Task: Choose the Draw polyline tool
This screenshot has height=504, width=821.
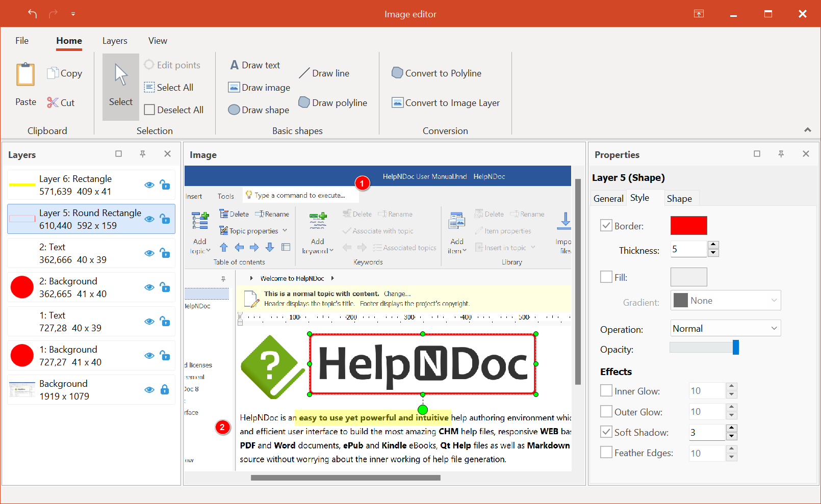Action: pyautogui.click(x=333, y=102)
